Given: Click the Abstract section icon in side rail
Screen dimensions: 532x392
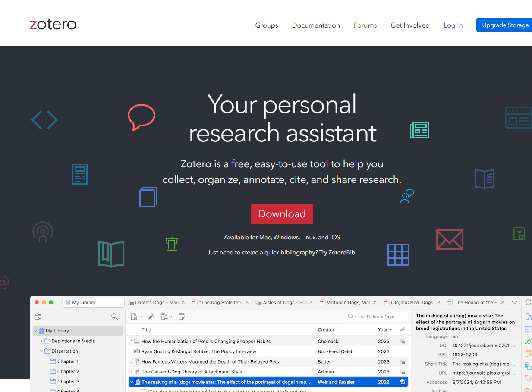Looking at the screenshot, I should [x=528, y=329].
